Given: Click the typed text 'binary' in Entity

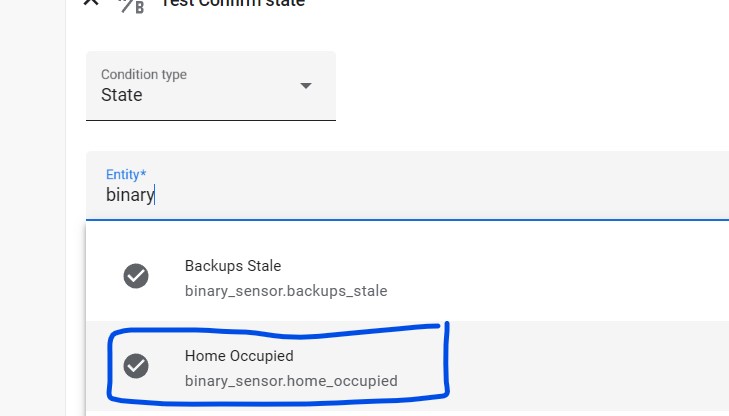Looking at the screenshot, I should 130,195.
